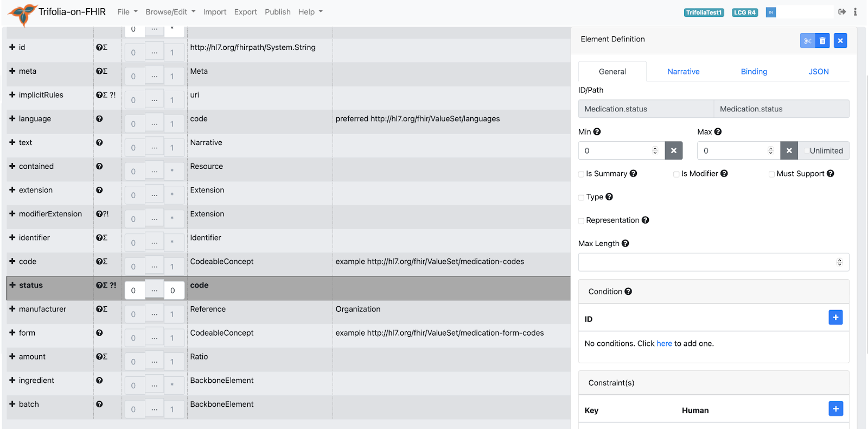Add a new constraint with plus button

(x=835, y=409)
